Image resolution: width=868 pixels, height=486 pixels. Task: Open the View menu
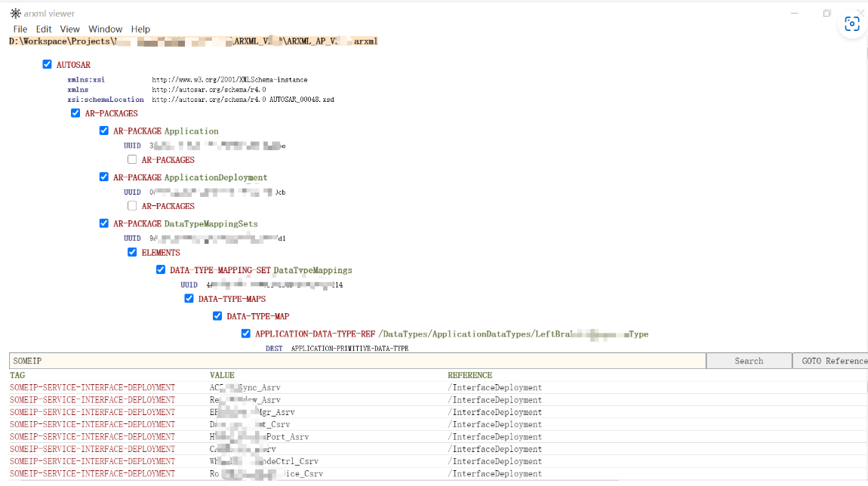pyautogui.click(x=69, y=29)
